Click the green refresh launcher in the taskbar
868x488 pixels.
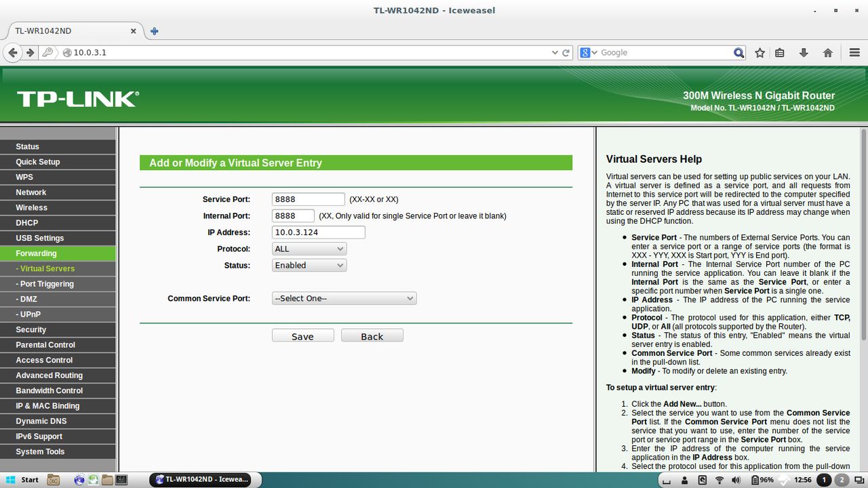click(94, 480)
